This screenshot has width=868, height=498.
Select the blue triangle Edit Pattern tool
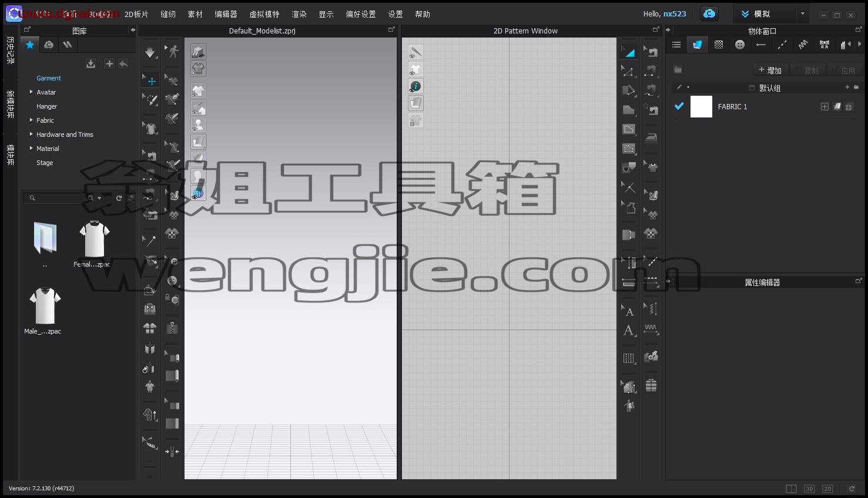pos(629,52)
